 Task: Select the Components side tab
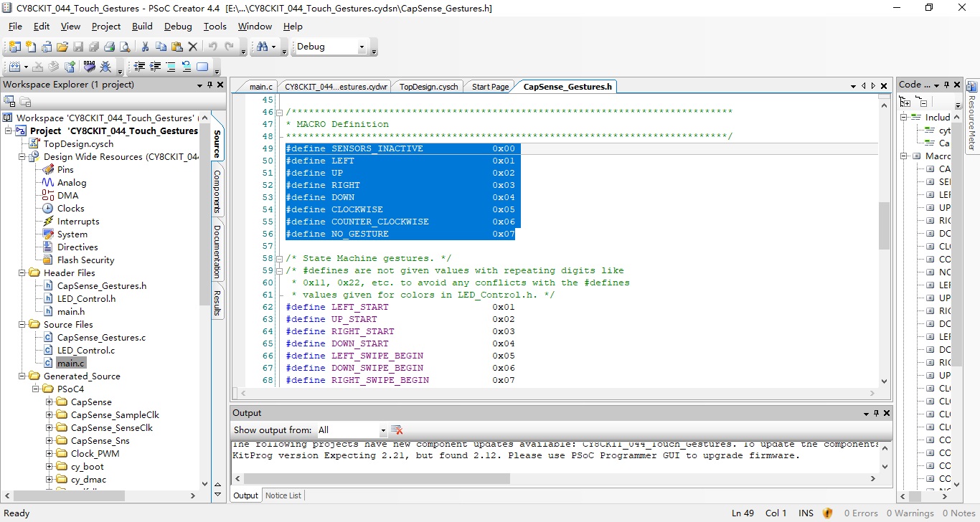pos(217,191)
